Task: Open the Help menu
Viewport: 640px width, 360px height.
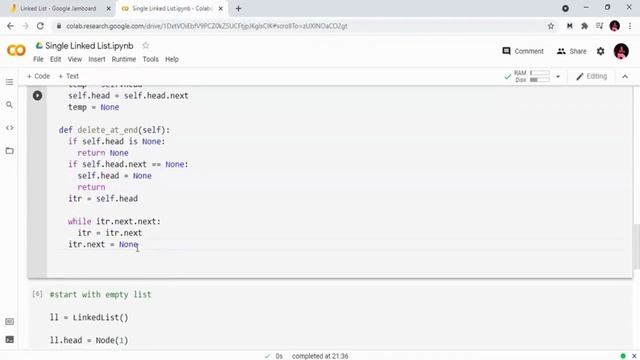Action: (x=172, y=59)
